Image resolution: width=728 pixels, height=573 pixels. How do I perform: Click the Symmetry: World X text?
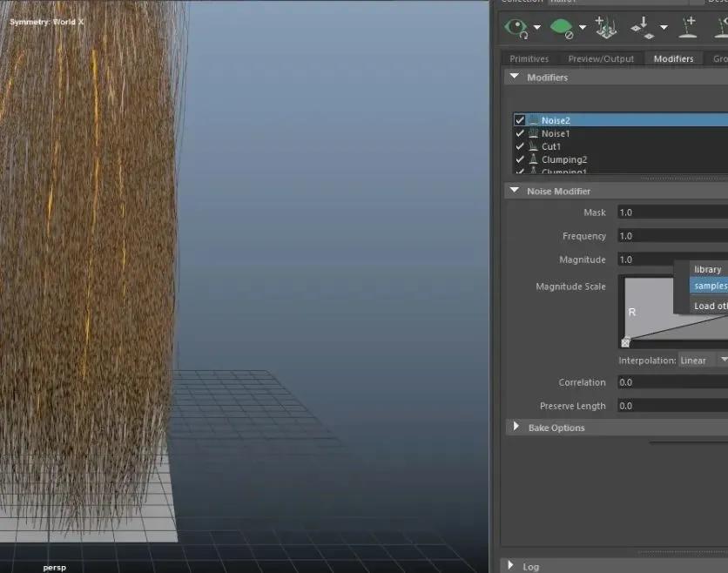tap(47, 22)
